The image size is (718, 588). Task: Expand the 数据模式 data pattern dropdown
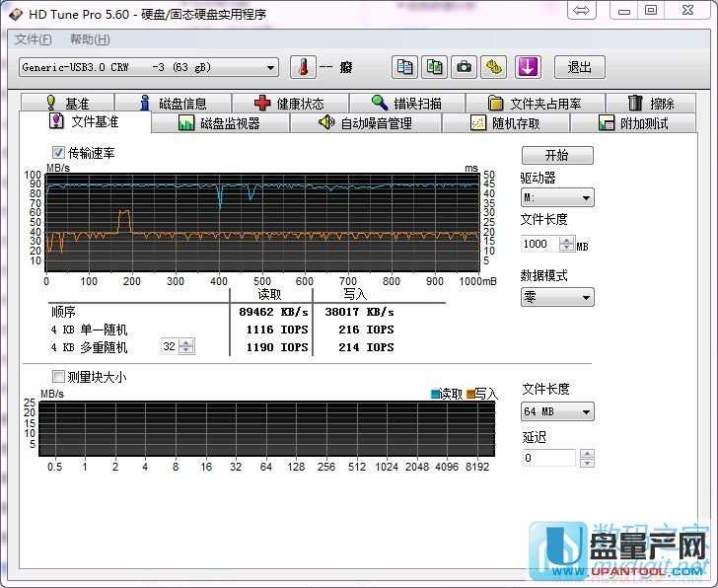(x=557, y=297)
